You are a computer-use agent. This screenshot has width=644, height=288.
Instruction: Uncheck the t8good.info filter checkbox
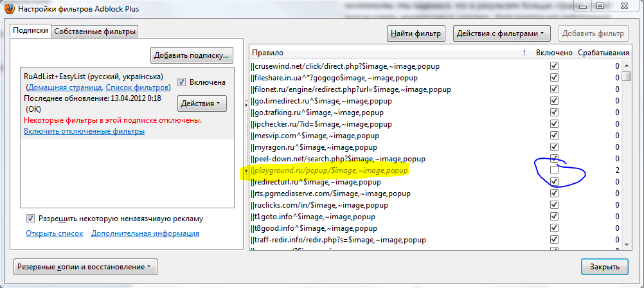pos(555,228)
